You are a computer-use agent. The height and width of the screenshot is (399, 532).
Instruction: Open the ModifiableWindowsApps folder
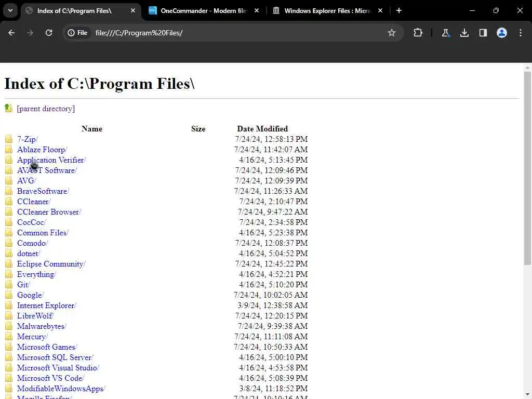[x=61, y=389]
